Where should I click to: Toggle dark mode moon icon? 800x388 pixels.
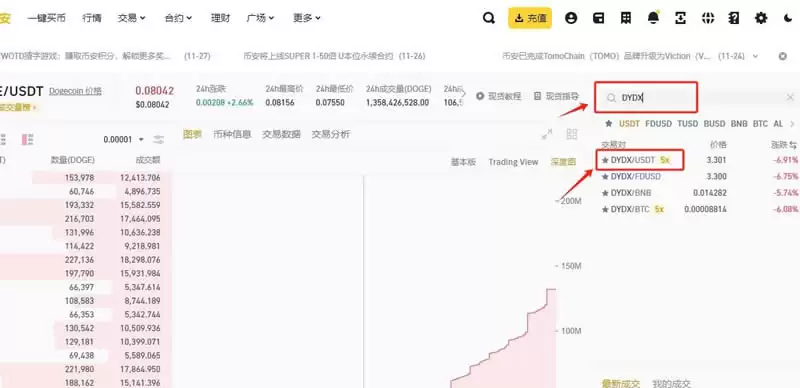click(x=787, y=18)
